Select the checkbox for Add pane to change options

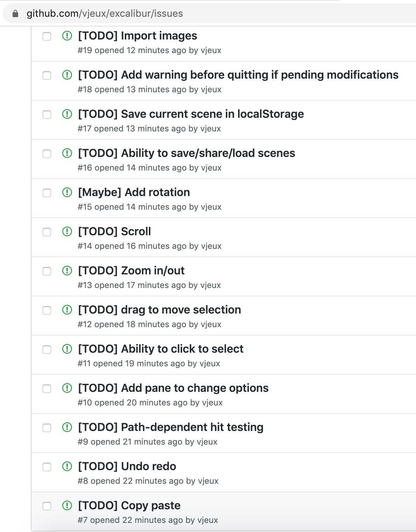pyautogui.click(x=47, y=389)
